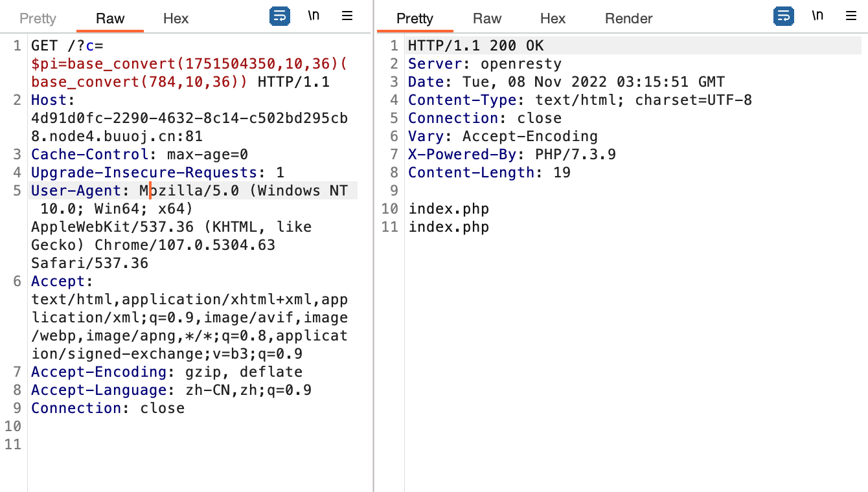Click response Connection: close header line

(x=485, y=118)
